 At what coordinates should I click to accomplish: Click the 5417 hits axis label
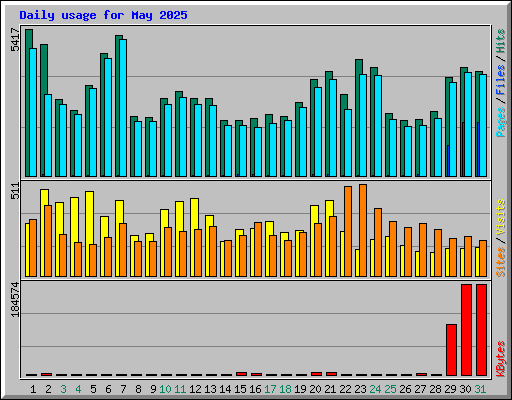[15, 39]
